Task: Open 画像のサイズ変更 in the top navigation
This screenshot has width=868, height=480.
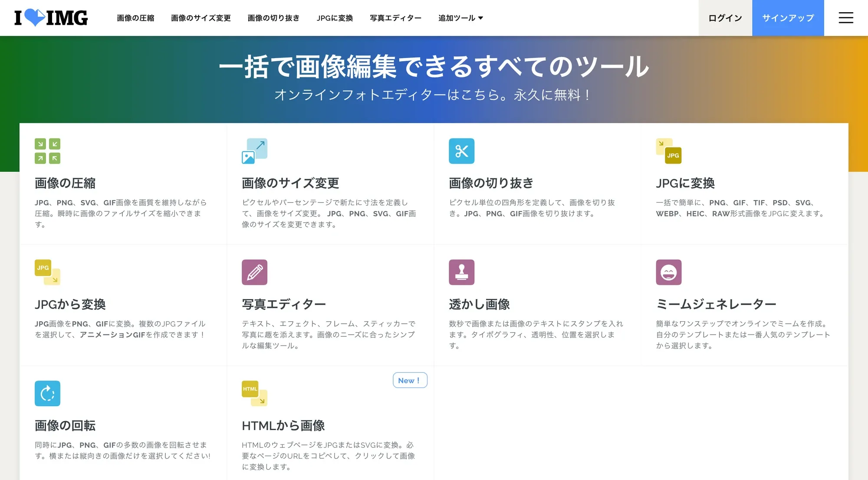Action: click(x=201, y=18)
